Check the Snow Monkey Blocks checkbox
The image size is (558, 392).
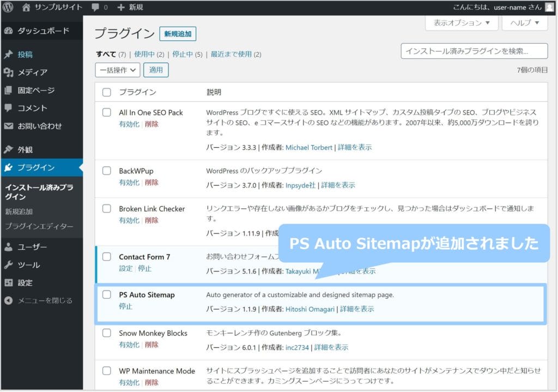[x=107, y=333]
